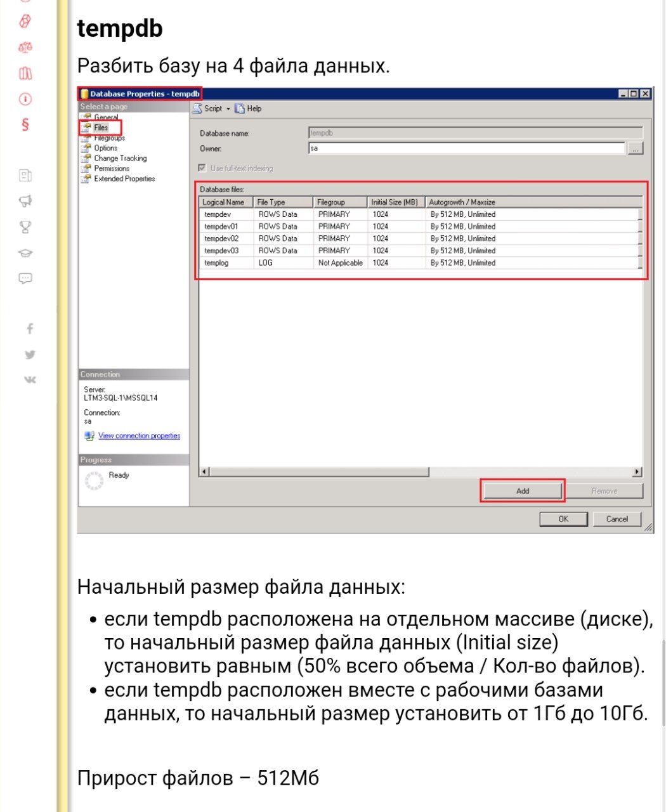The image size is (666, 812).
Task: Click the Ready progress spinner icon
Action: coord(94,480)
